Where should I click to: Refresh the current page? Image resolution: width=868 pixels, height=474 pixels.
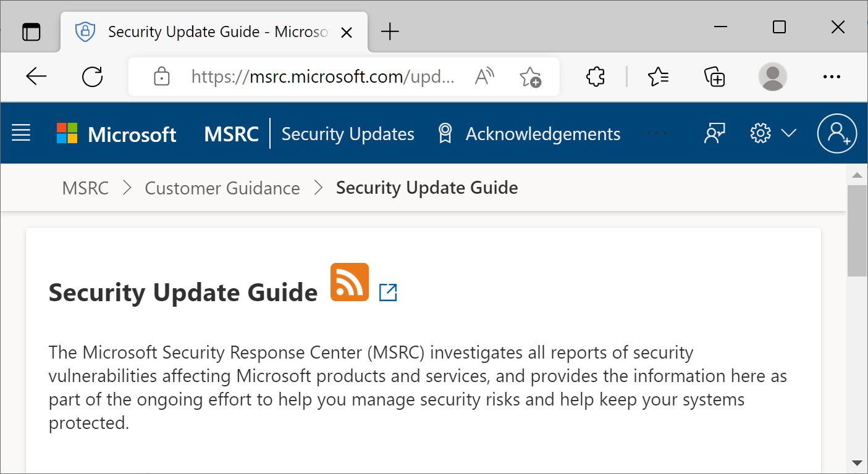(x=92, y=77)
